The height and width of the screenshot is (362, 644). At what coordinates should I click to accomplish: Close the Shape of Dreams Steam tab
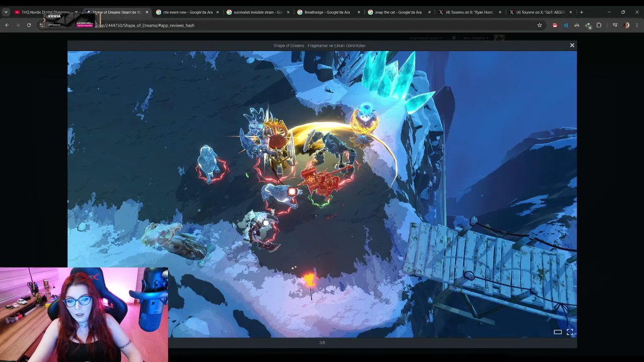click(147, 12)
